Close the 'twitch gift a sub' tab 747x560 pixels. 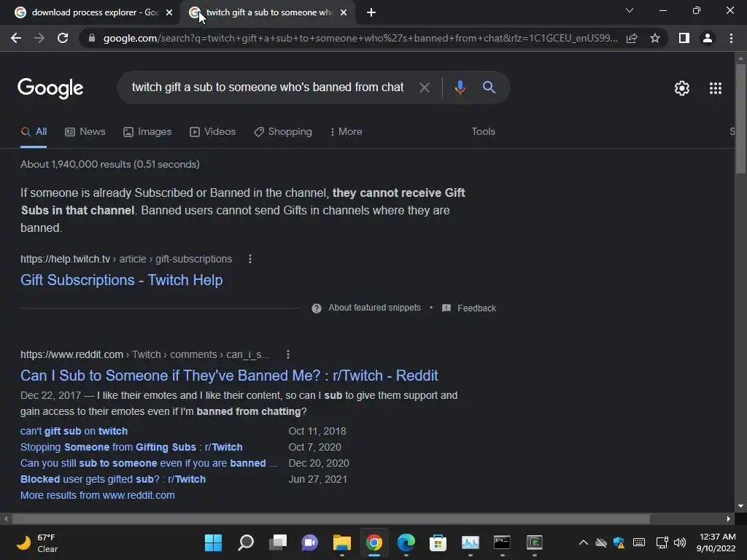(x=344, y=13)
